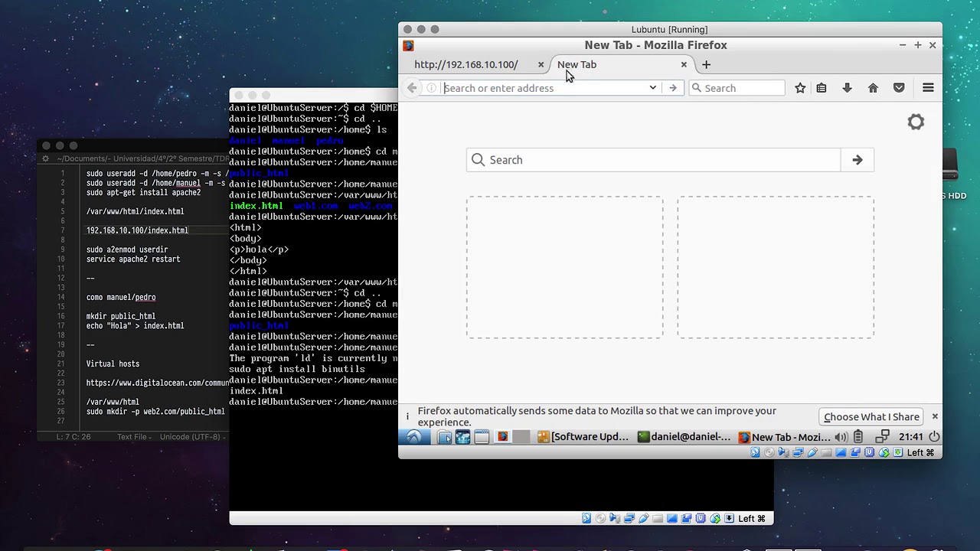Open the Lubuntu start menu icon
This screenshot has height=551, width=980.
413,437
